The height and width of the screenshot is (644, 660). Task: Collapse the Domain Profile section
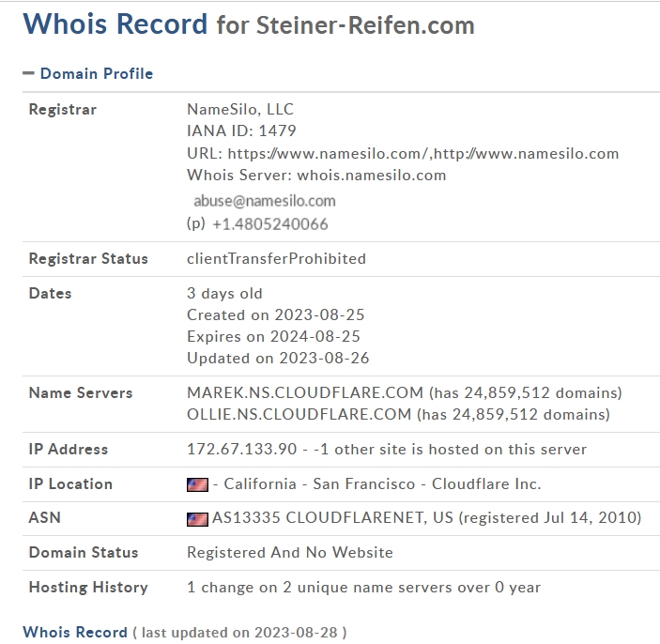28,73
